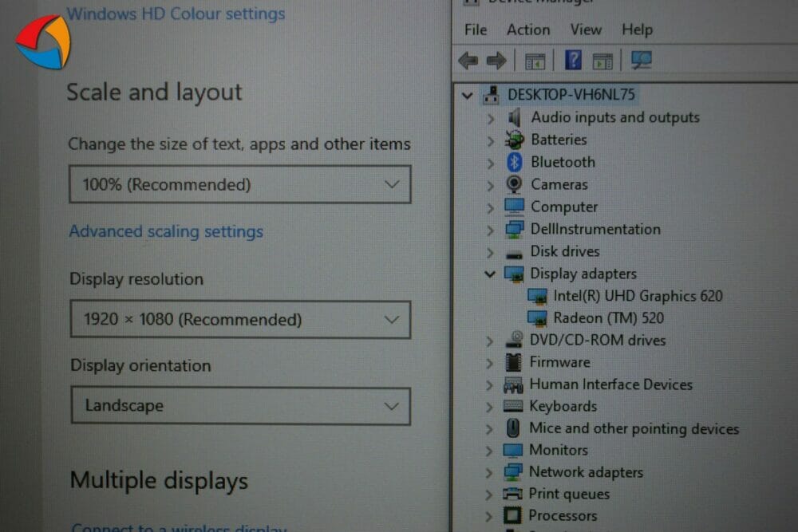The width and height of the screenshot is (798, 532).
Task: Click the Scan for hardware changes monitor icon
Action: coord(641,60)
